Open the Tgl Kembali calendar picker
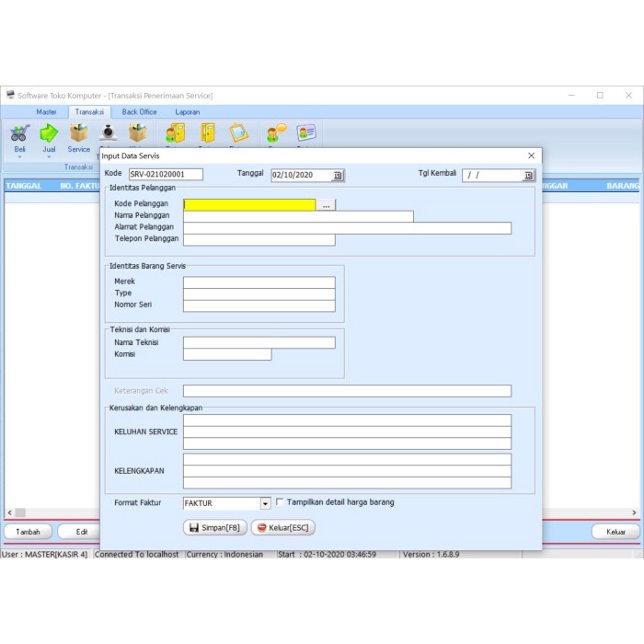 (529, 176)
